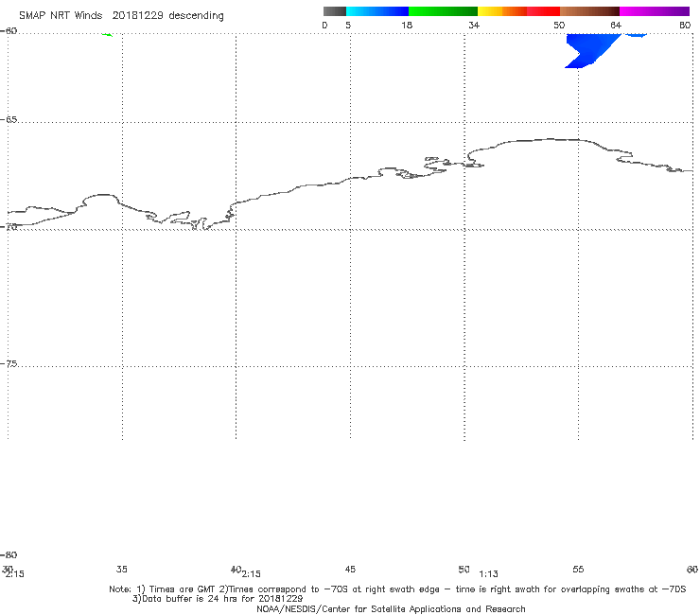Click the '20181229' date in the title
This screenshot has width=700, height=615.
click(x=137, y=15)
